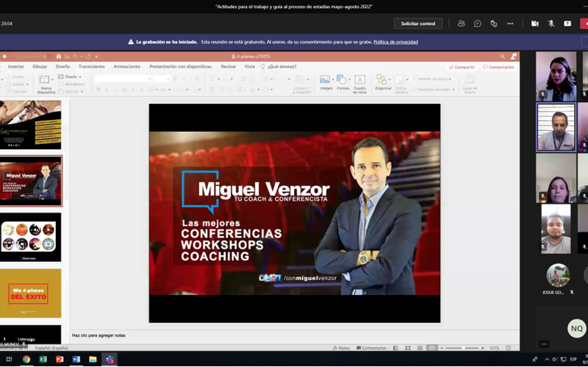Viewport: 588px width, 367px height.
Task: Click the Save icon in PowerPoint title bar
Action: point(67,57)
